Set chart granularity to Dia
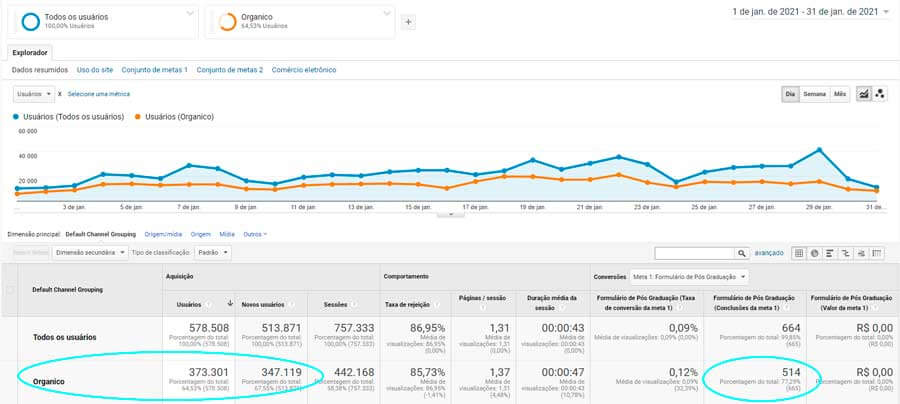Viewport: 900px width, 404px height. tap(790, 94)
